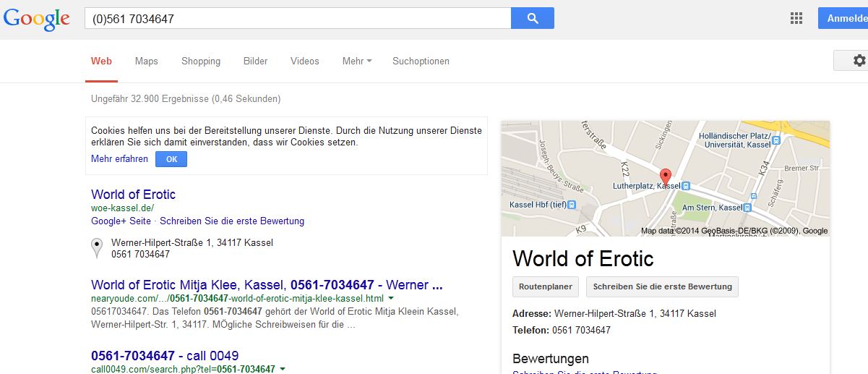Open the Mitja Klee nearyoude result title
868x374 pixels.
[x=267, y=285]
